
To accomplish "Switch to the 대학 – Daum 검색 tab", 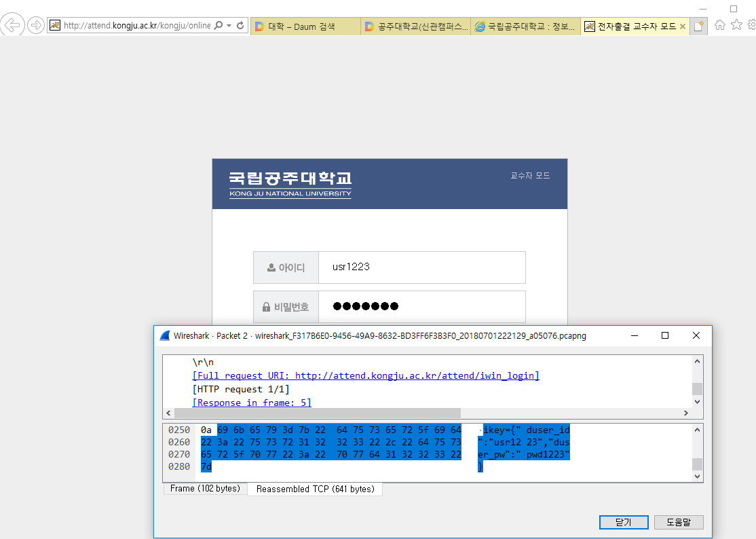I will tap(305, 26).
